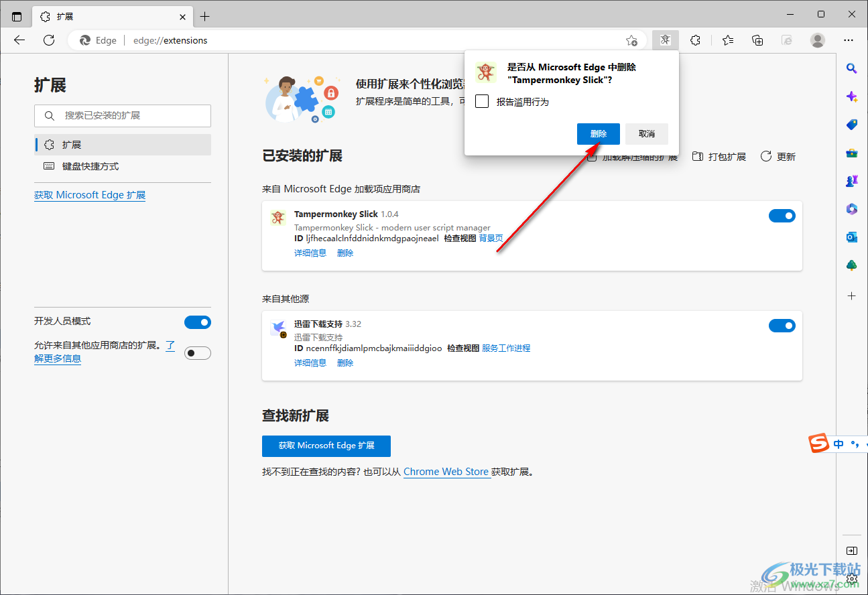Screen dimensions: 868x595
Task: Open the Collections icon
Action: (757, 40)
